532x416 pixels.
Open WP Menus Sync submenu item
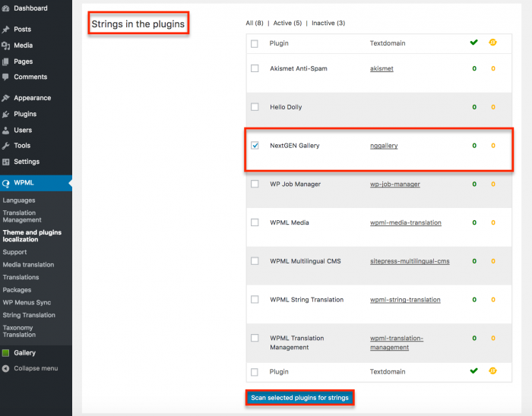tap(27, 303)
